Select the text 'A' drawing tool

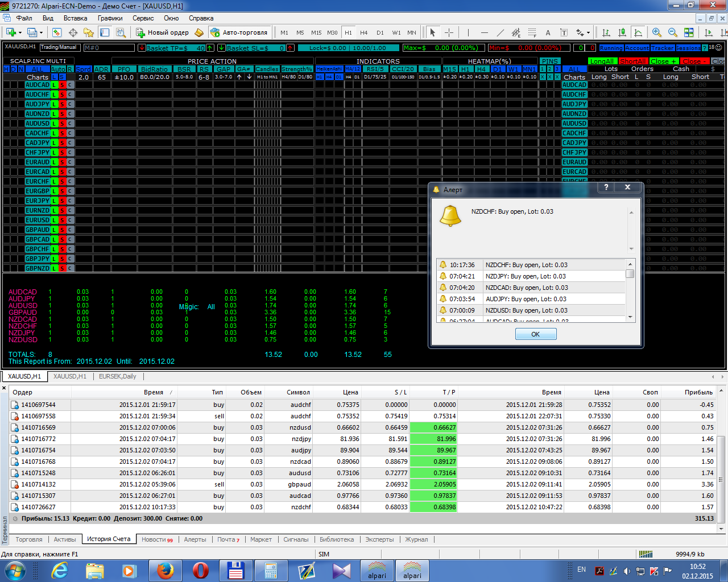(548, 32)
